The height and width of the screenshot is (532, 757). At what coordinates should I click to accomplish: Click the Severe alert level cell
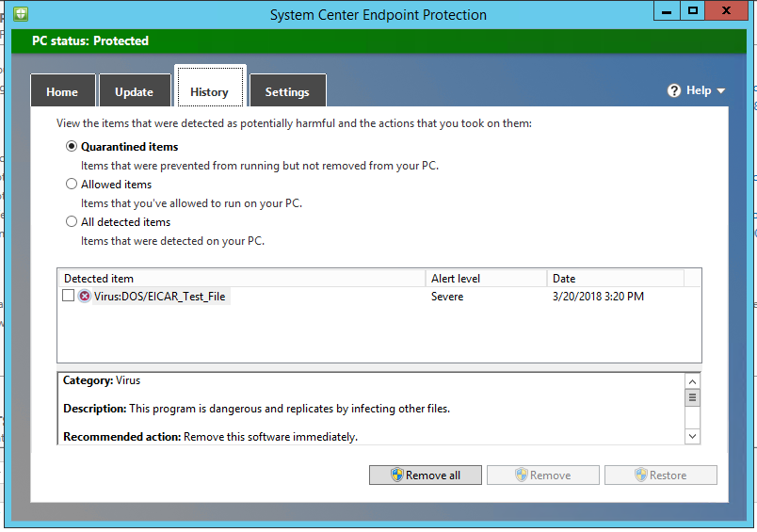point(447,297)
